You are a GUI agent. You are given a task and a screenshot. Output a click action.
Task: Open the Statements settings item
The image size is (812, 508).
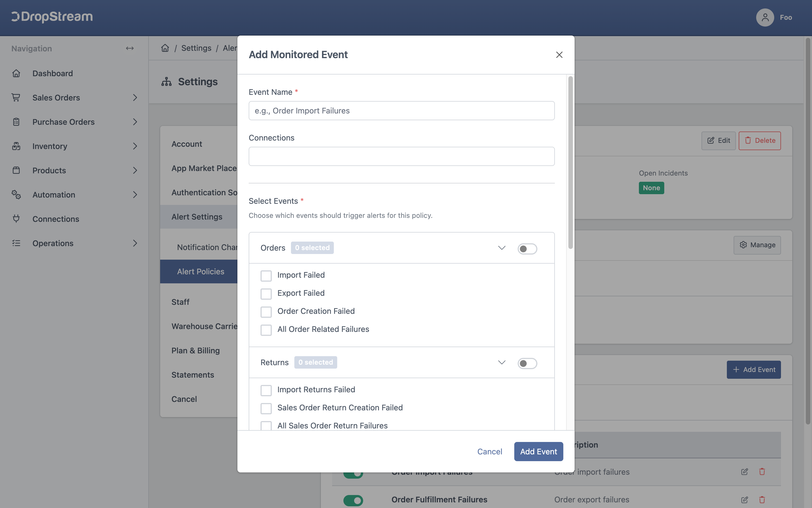pos(193,375)
